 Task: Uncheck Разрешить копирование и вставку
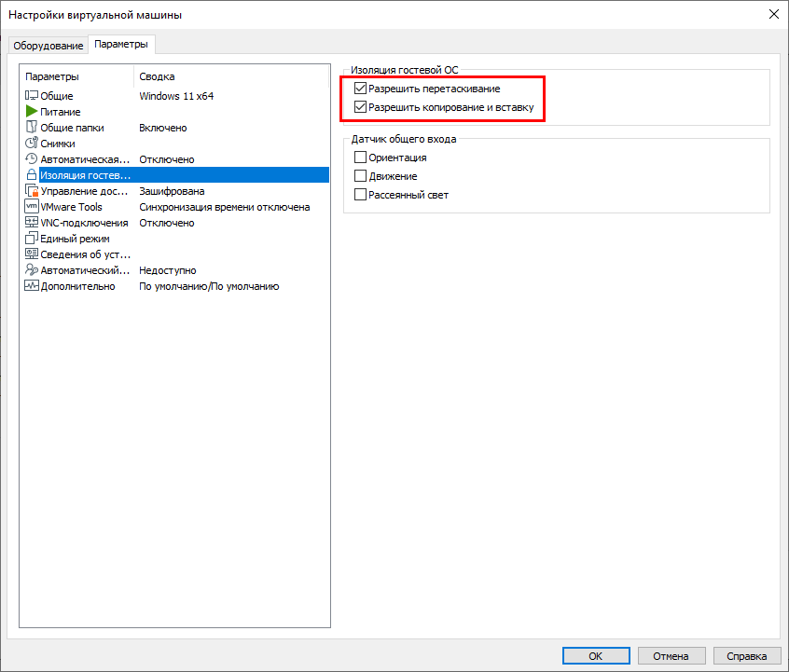click(x=360, y=106)
